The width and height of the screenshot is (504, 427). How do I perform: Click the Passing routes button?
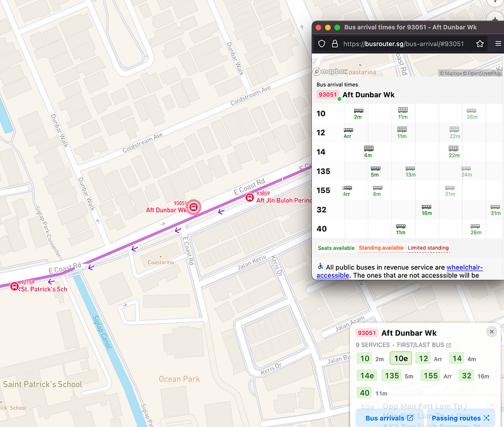(x=461, y=418)
